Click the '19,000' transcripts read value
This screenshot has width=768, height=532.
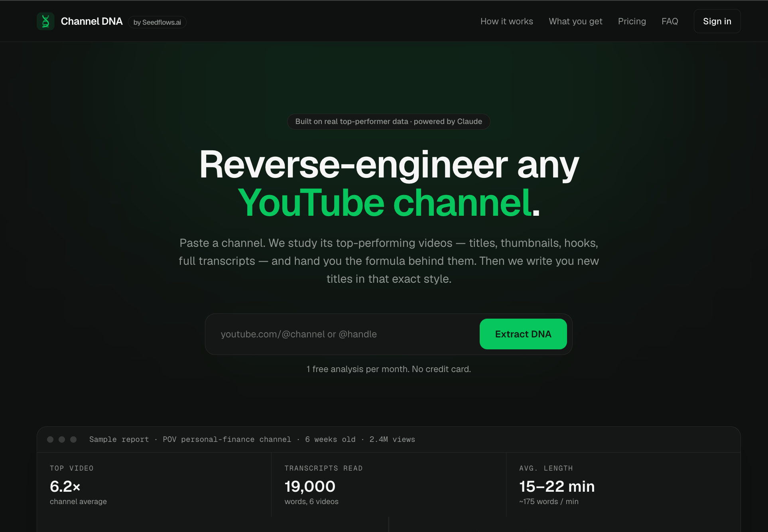(310, 487)
